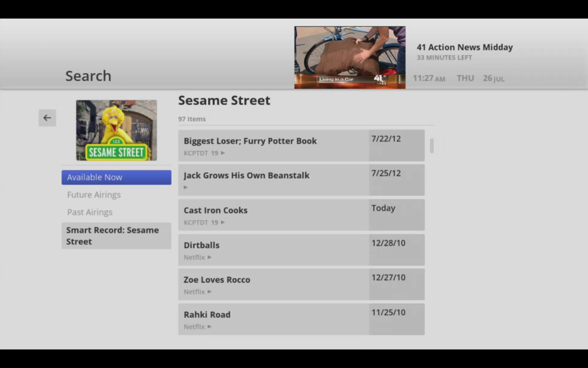
Task: Open the live TV preview thumbnail
Action: pyautogui.click(x=349, y=57)
